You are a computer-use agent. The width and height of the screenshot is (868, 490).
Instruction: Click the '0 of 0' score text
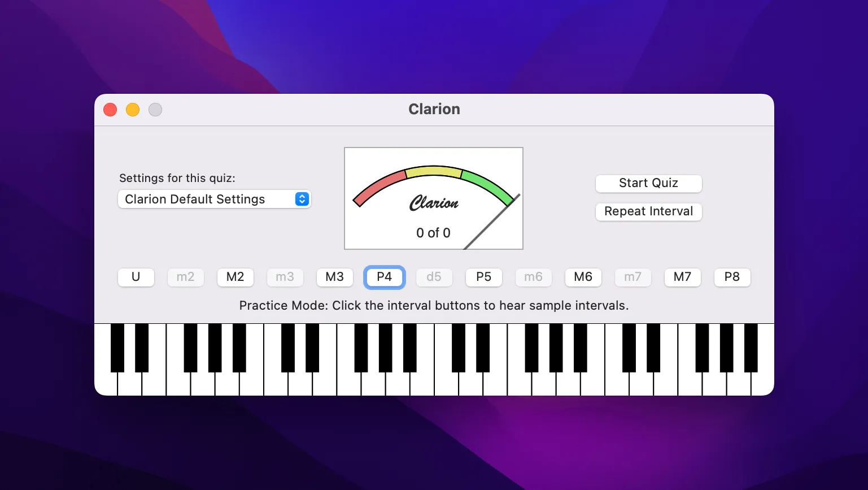(434, 233)
